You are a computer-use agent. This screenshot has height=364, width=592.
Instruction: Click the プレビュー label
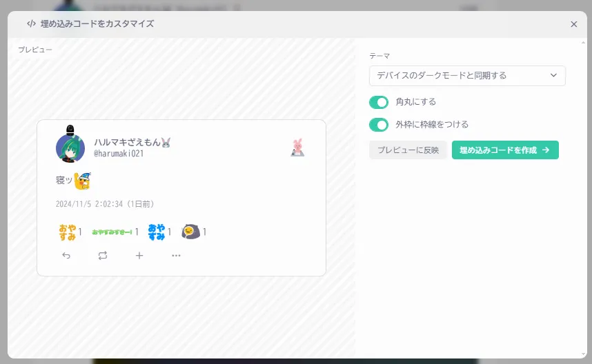[35, 50]
